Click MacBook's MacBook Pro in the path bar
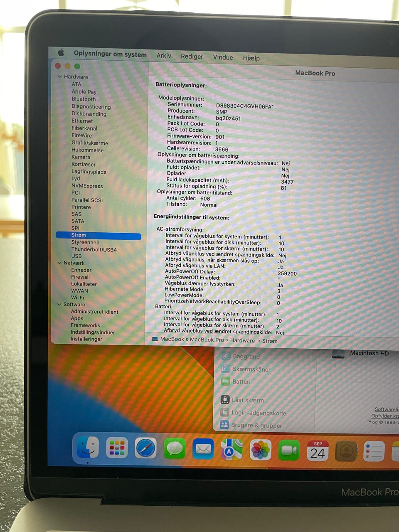The width and height of the screenshot is (399, 532). (x=192, y=340)
